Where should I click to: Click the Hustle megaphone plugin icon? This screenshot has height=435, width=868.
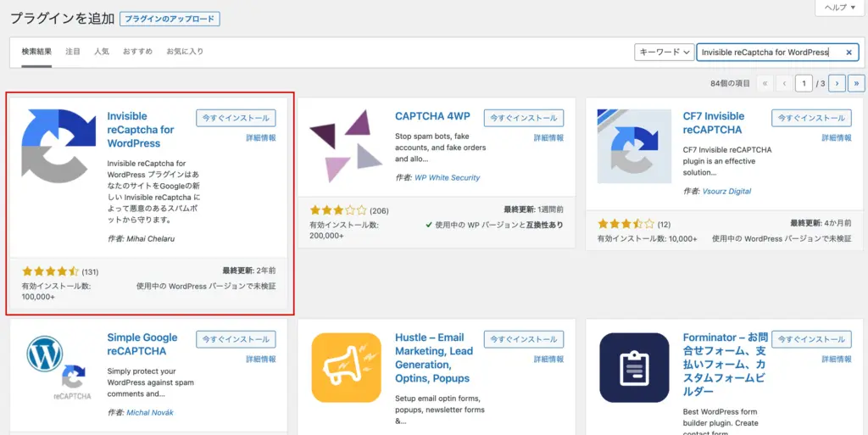[x=346, y=367]
